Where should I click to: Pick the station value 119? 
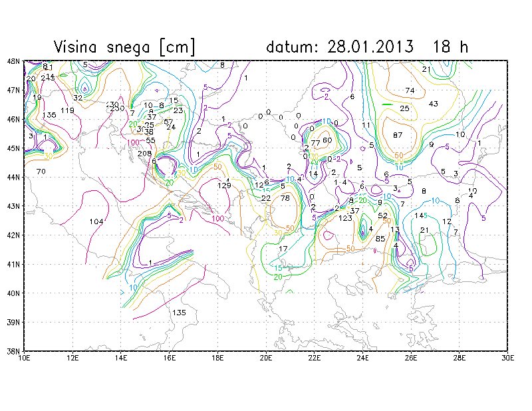[x=68, y=110]
